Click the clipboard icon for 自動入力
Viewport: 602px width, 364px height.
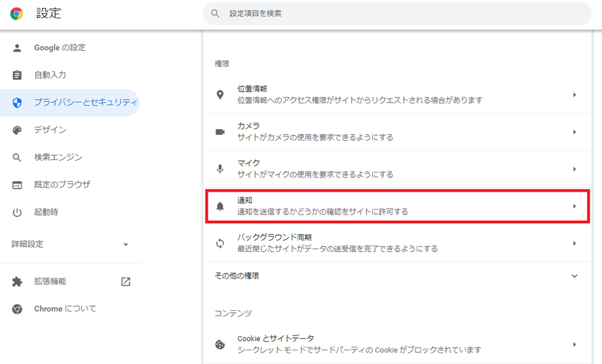coord(17,75)
